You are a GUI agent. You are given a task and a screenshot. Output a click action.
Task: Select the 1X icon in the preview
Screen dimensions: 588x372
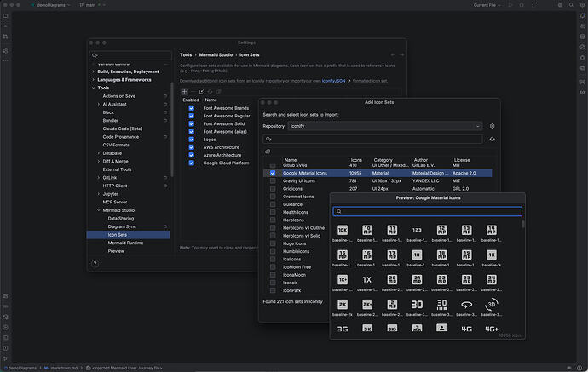[367, 279]
